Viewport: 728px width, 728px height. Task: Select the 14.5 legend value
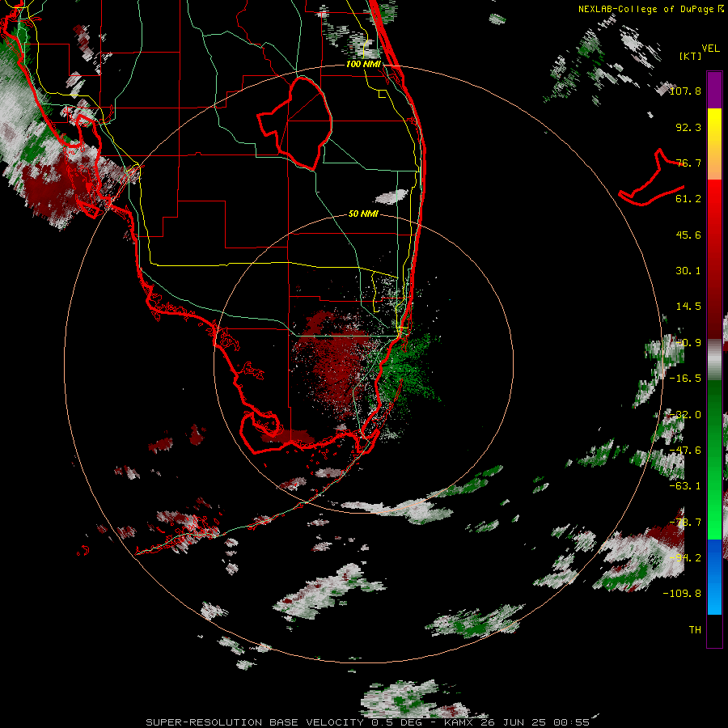(x=688, y=307)
